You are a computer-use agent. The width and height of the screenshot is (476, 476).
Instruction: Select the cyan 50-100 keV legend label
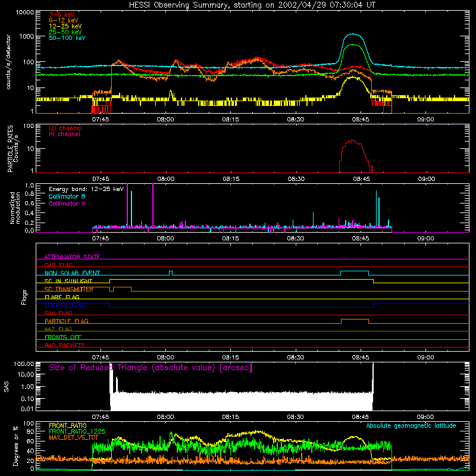(67, 38)
